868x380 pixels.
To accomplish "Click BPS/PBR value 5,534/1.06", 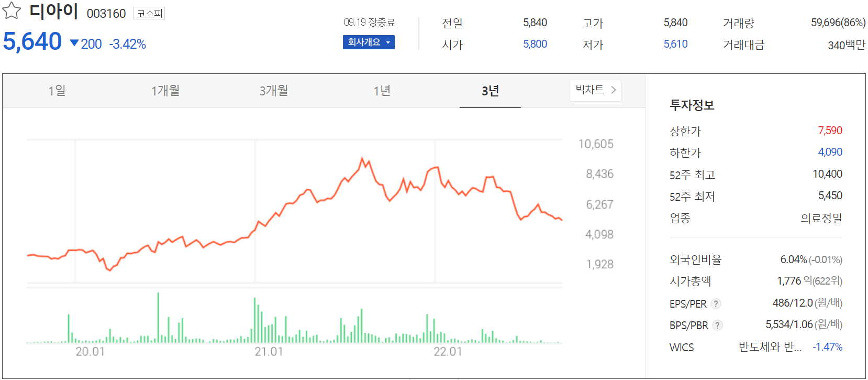I will tap(789, 324).
